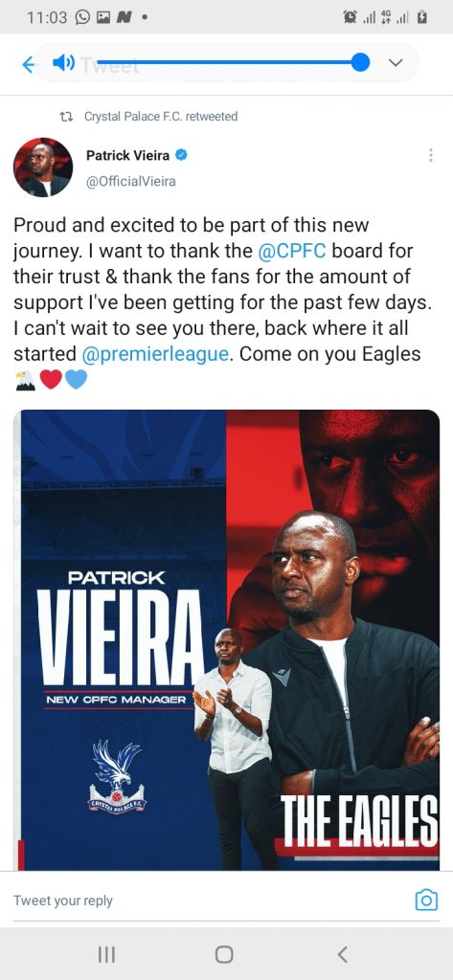Tap the Crystal Palace F.C. retweeted label
The width and height of the screenshot is (453, 980).
(x=161, y=116)
